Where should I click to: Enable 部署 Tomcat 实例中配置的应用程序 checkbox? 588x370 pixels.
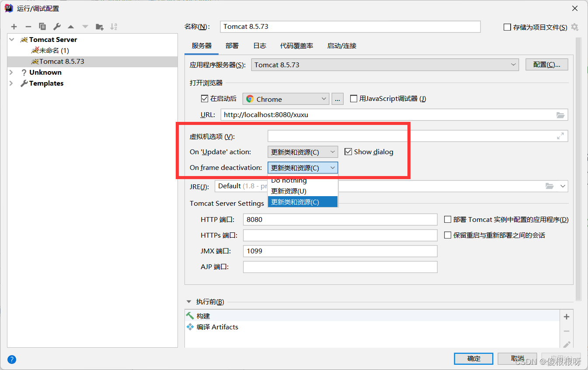448,219
